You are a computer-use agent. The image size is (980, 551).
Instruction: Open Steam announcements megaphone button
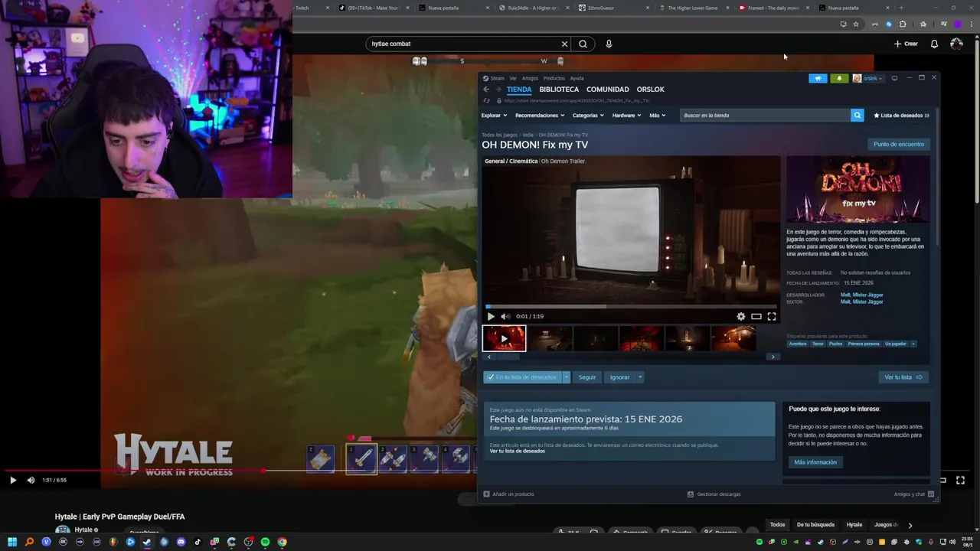pos(818,78)
